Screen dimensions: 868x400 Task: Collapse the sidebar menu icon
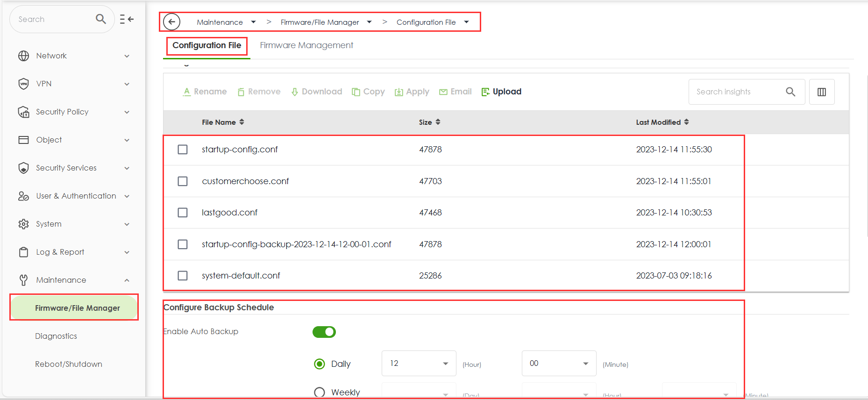point(127,19)
